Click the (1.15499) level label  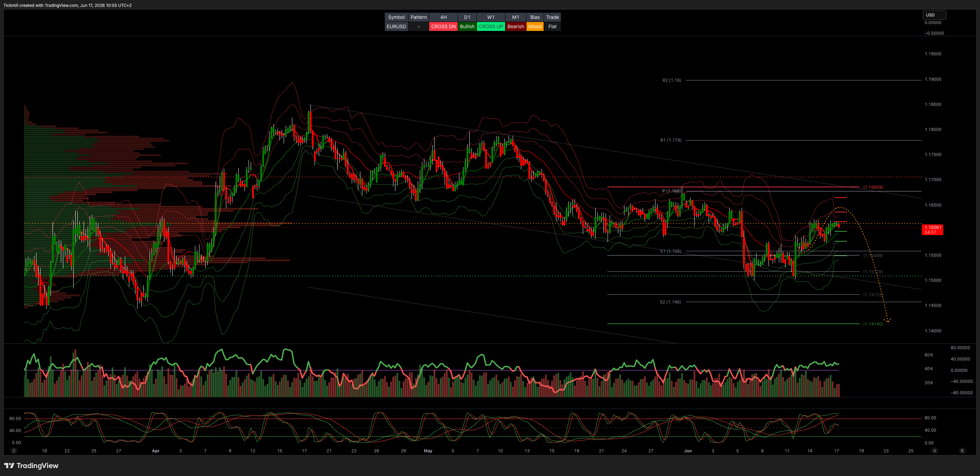coord(873,255)
